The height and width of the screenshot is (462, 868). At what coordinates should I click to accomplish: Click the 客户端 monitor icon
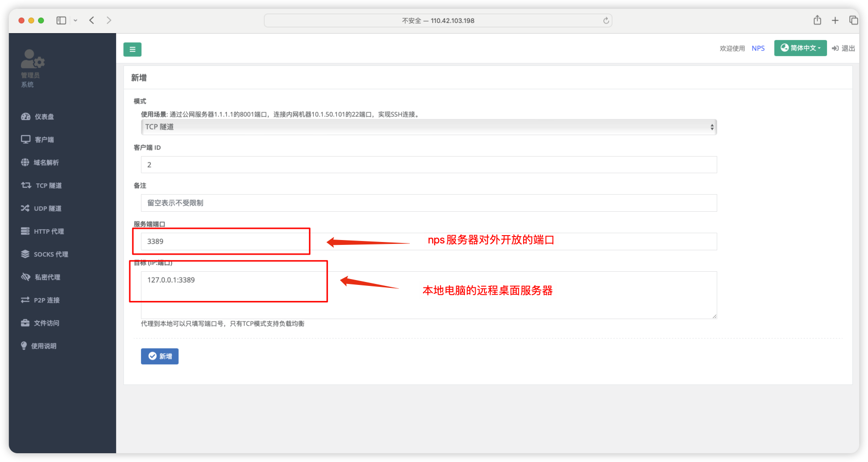pyautogui.click(x=25, y=140)
